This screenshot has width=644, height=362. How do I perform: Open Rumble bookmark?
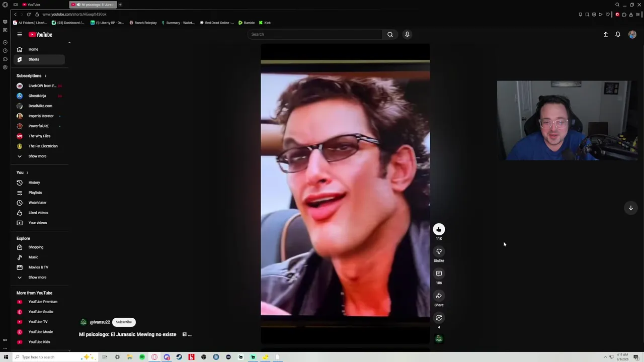[247, 23]
